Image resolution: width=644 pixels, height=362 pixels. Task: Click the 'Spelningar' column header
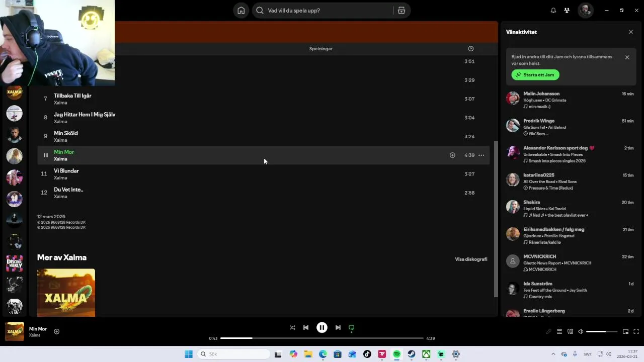320,49
